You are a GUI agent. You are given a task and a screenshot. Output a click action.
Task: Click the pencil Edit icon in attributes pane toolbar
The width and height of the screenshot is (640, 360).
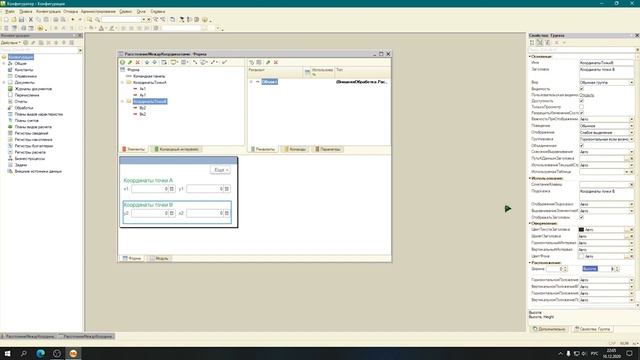click(268, 62)
